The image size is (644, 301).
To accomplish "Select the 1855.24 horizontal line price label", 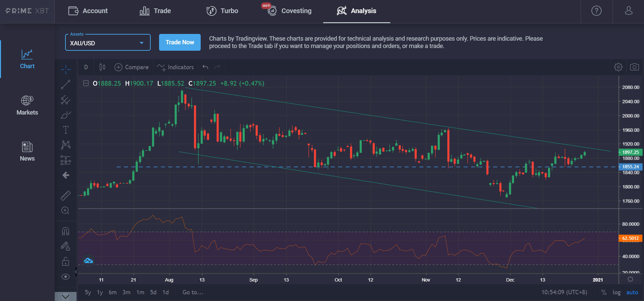I will click(631, 167).
